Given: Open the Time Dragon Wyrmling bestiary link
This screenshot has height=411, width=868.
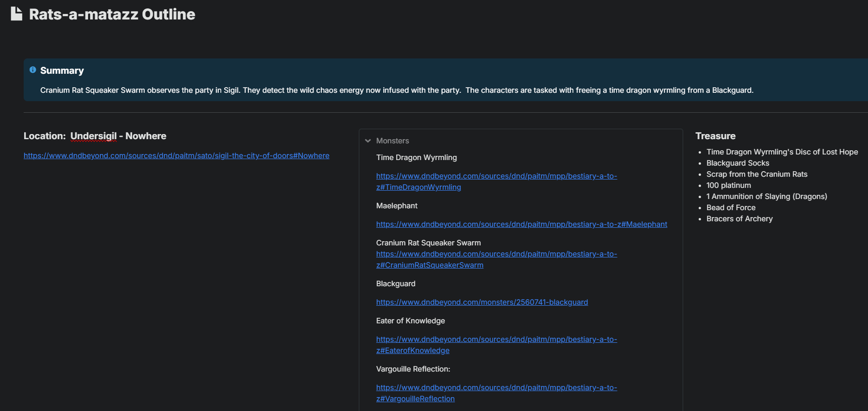Looking at the screenshot, I should point(496,176).
